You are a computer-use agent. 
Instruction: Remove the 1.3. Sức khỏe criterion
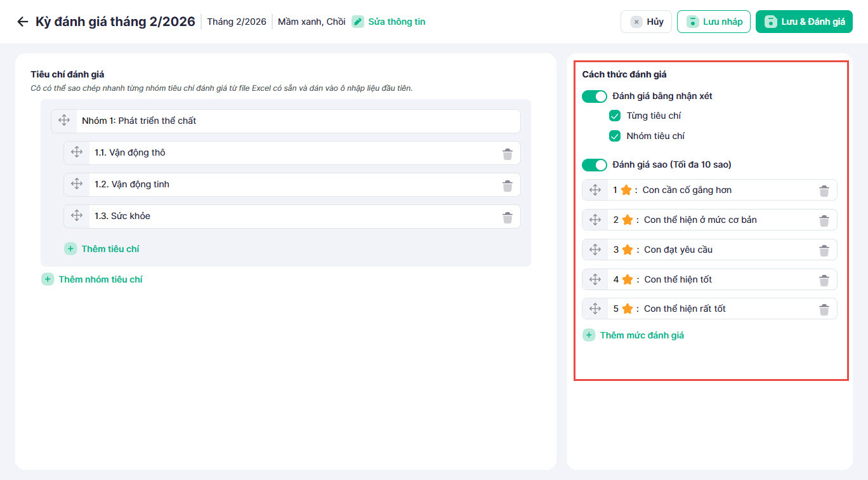click(x=508, y=217)
